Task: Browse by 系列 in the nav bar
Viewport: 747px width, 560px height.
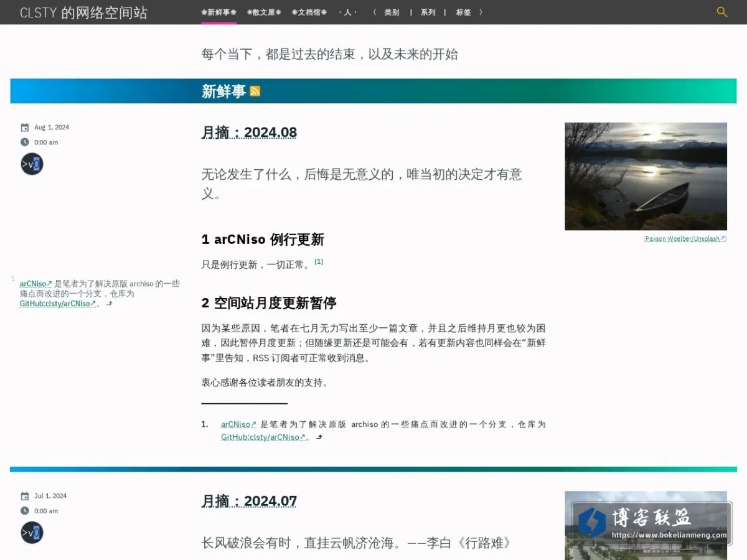Action: (428, 12)
